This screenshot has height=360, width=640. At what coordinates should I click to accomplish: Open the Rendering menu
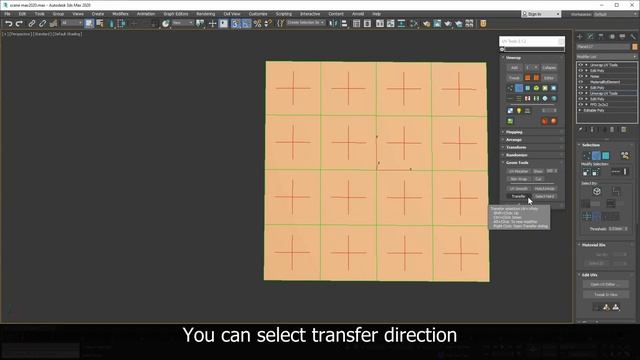205,14
